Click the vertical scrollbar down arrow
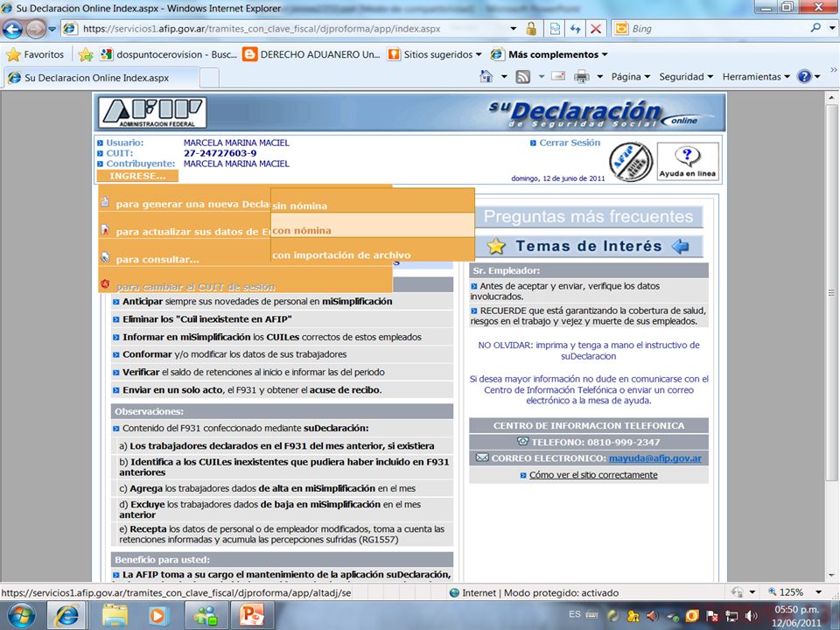This screenshot has height=630, width=840. tap(831, 576)
